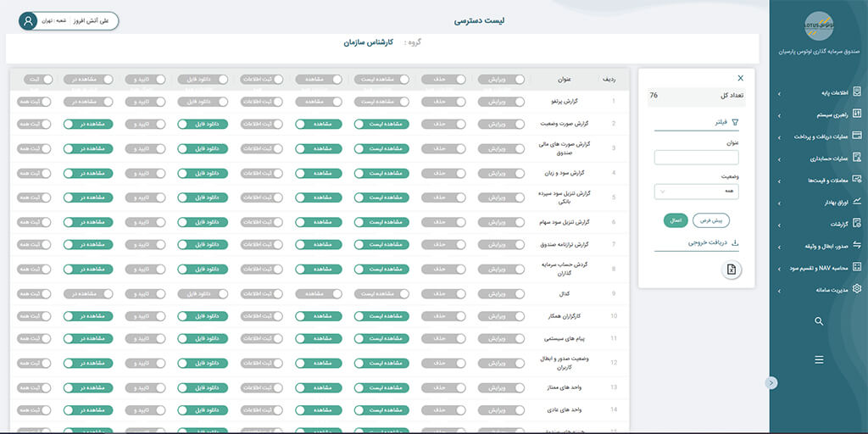The image size is (868, 434).
Task: Click the user avatar icon
Action: pos(29,21)
